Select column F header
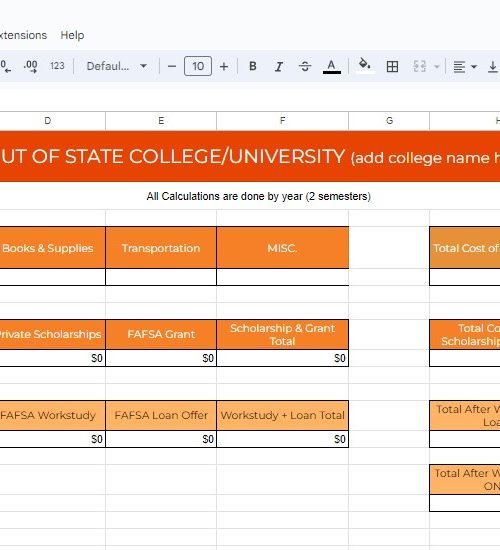This screenshot has height=550, width=500. click(282, 121)
